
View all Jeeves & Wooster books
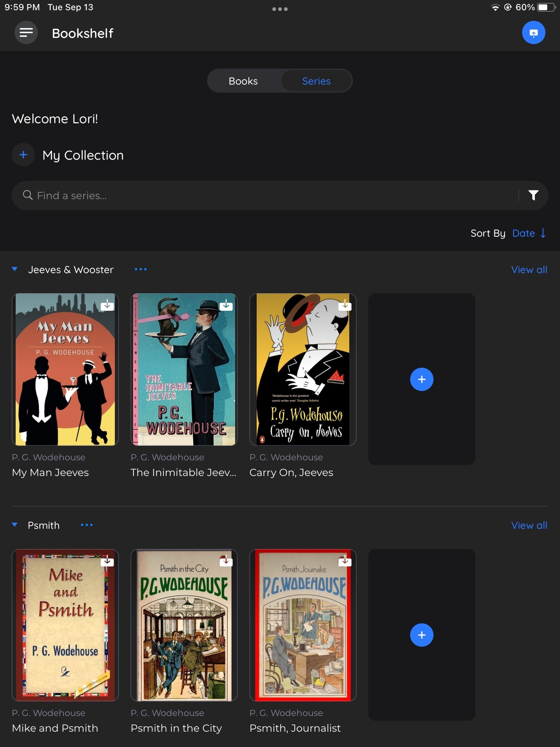[x=529, y=270]
